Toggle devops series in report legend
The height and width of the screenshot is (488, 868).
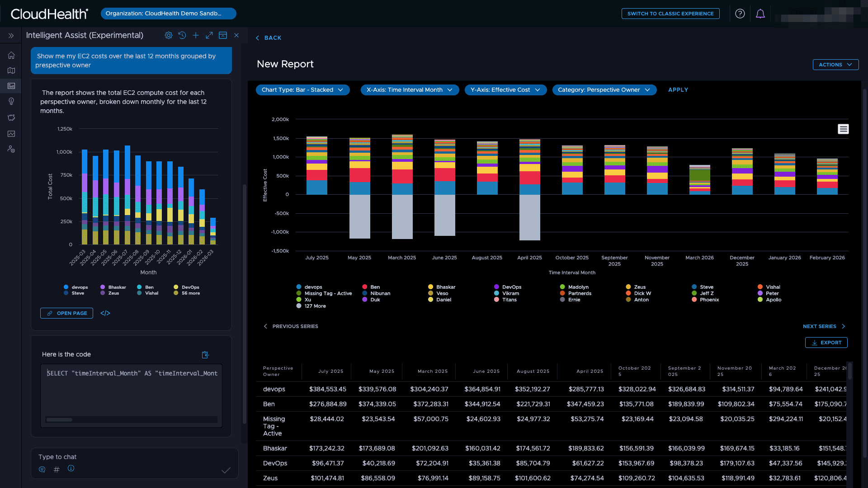[x=309, y=287]
